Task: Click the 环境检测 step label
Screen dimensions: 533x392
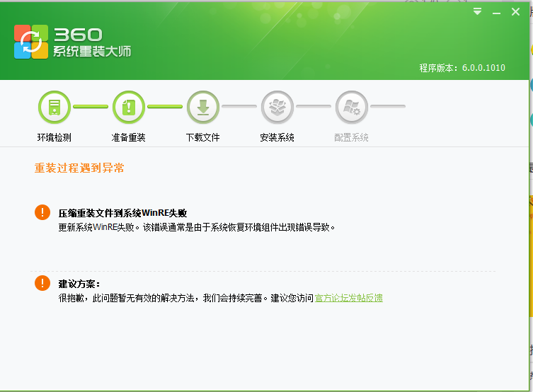Action: pos(55,137)
